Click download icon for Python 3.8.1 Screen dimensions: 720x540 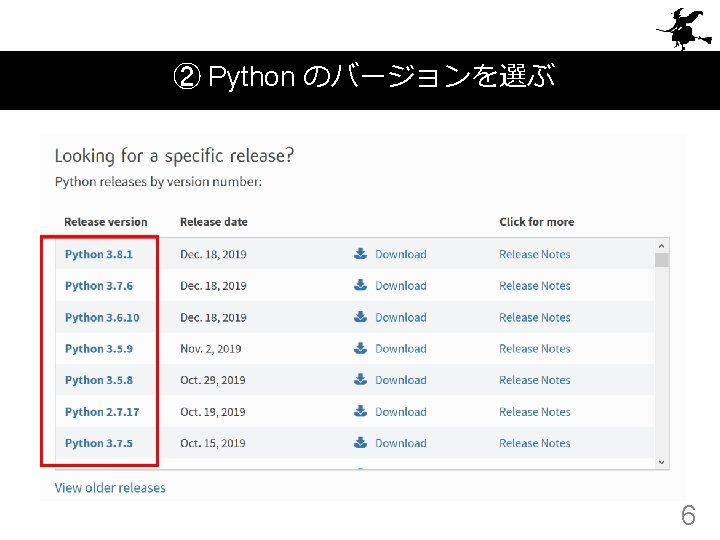pyautogui.click(x=361, y=254)
